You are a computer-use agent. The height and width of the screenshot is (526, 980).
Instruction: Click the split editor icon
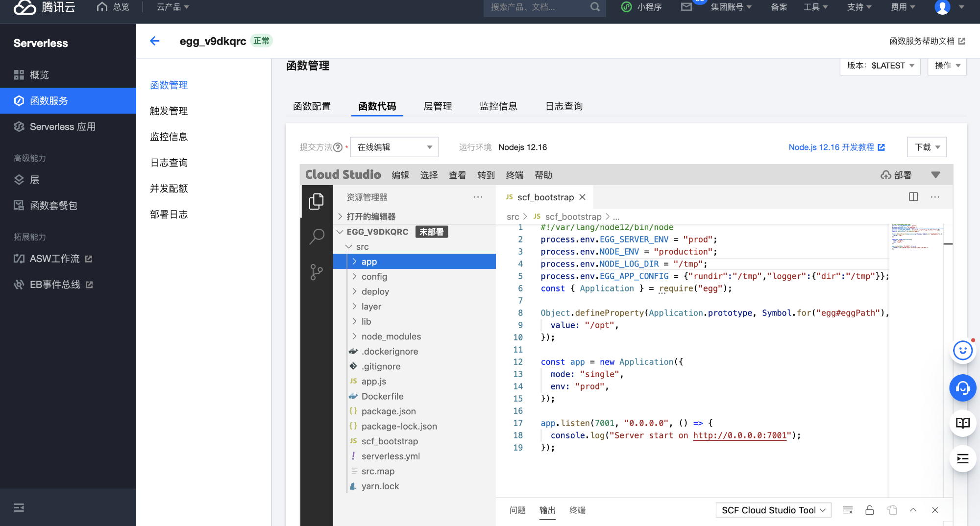(913, 197)
